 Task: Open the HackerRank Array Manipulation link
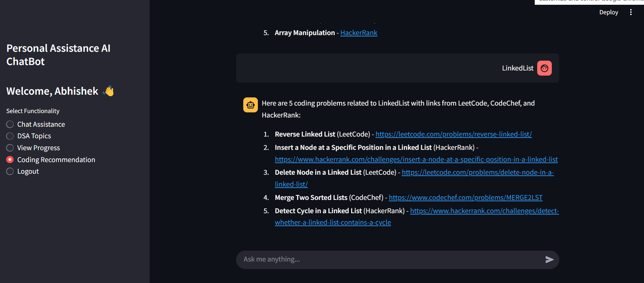point(359,33)
